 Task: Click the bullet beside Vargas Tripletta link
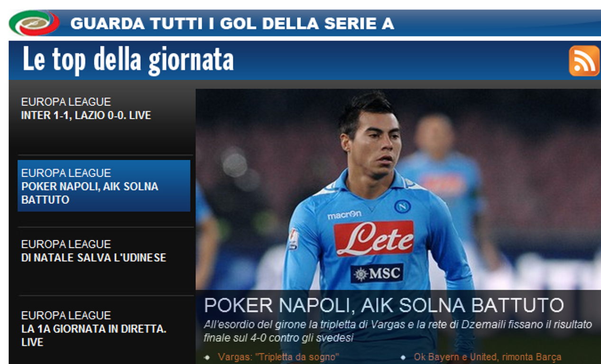coord(207,357)
